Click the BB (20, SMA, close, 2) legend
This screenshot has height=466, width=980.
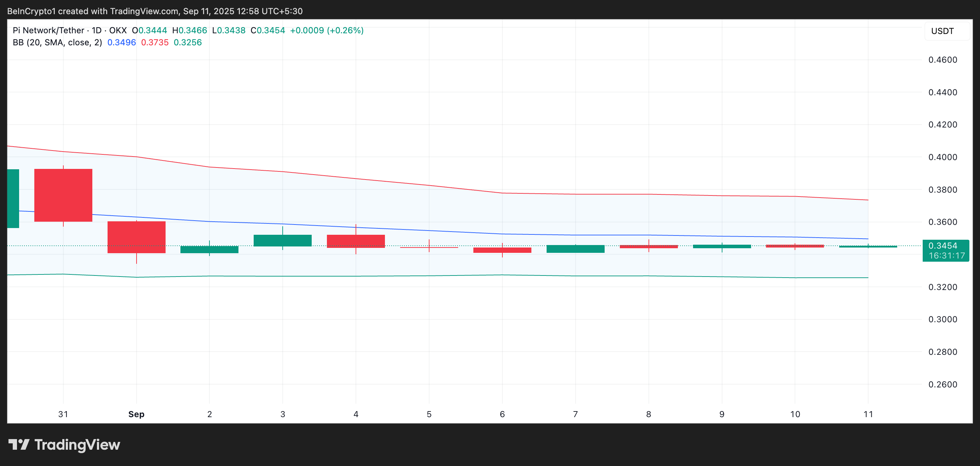point(57,42)
